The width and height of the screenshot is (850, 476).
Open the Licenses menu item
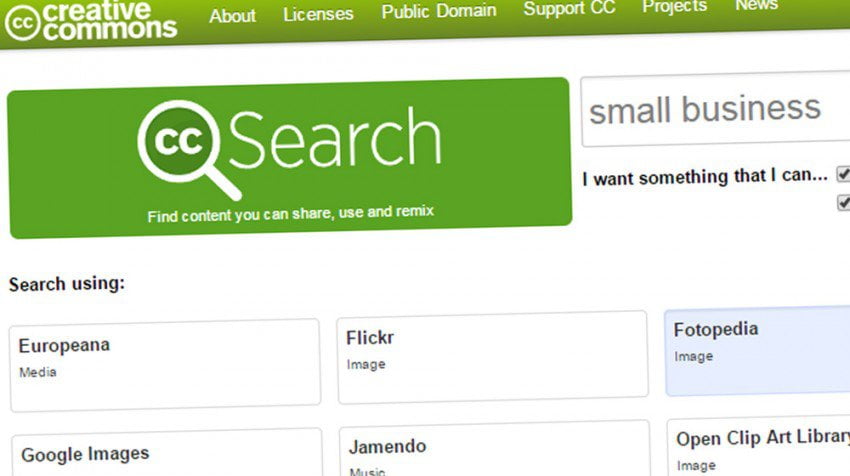(x=318, y=14)
